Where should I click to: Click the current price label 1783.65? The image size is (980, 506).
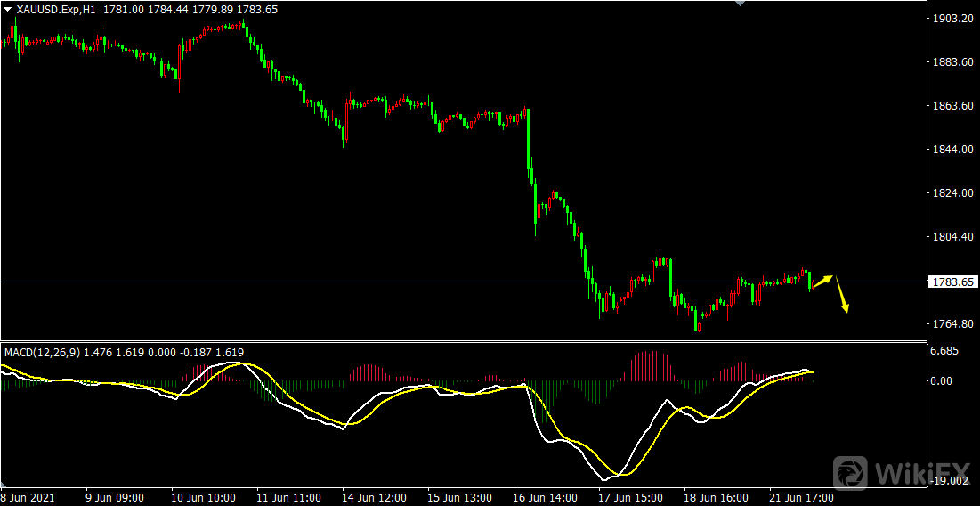[952, 282]
